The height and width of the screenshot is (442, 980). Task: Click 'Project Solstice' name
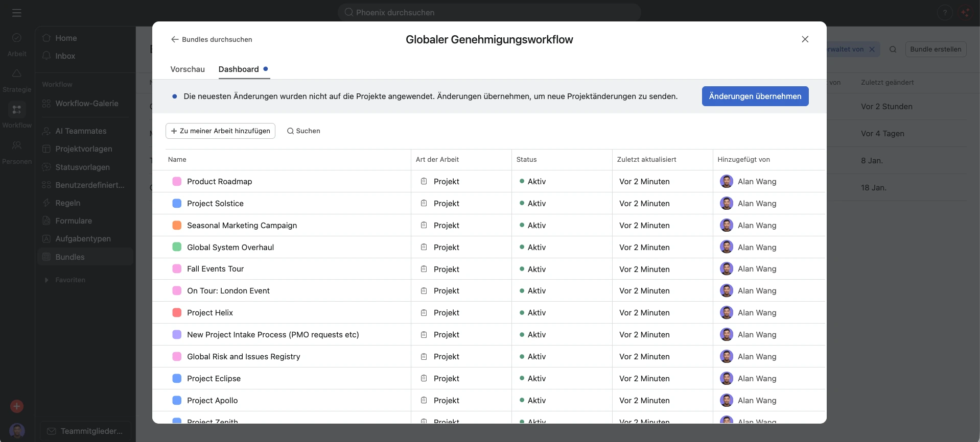pos(215,204)
